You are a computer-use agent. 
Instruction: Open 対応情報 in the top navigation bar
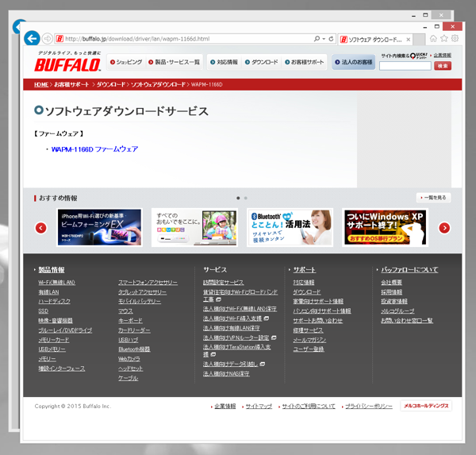click(224, 62)
